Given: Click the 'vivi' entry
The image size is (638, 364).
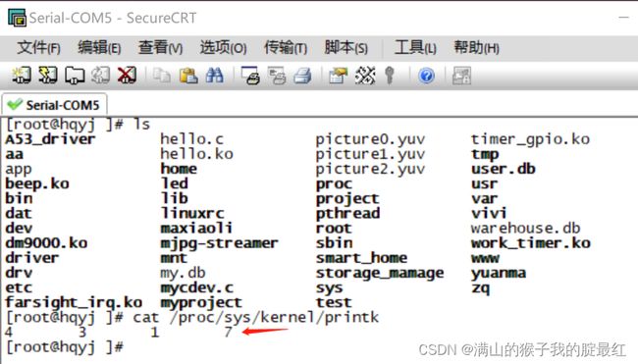Looking at the screenshot, I should [489, 213].
